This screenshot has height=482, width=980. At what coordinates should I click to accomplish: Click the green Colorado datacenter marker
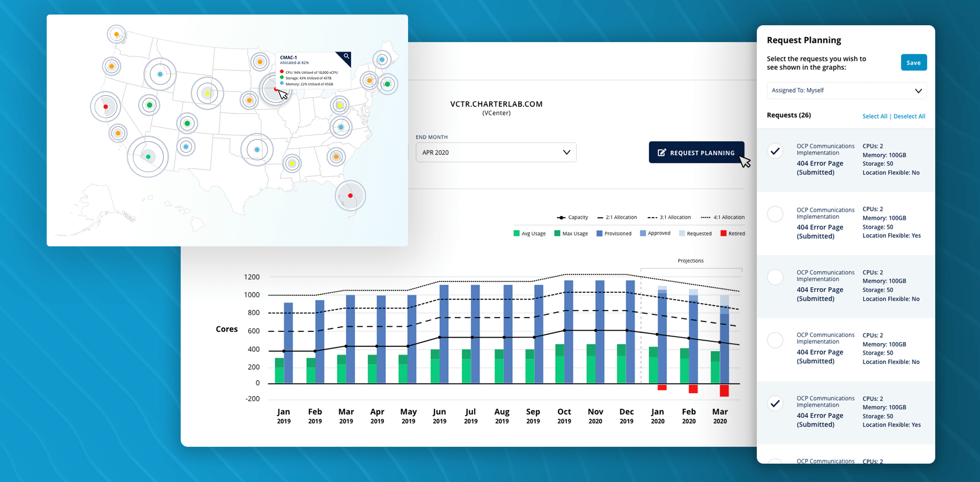point(187,123)
